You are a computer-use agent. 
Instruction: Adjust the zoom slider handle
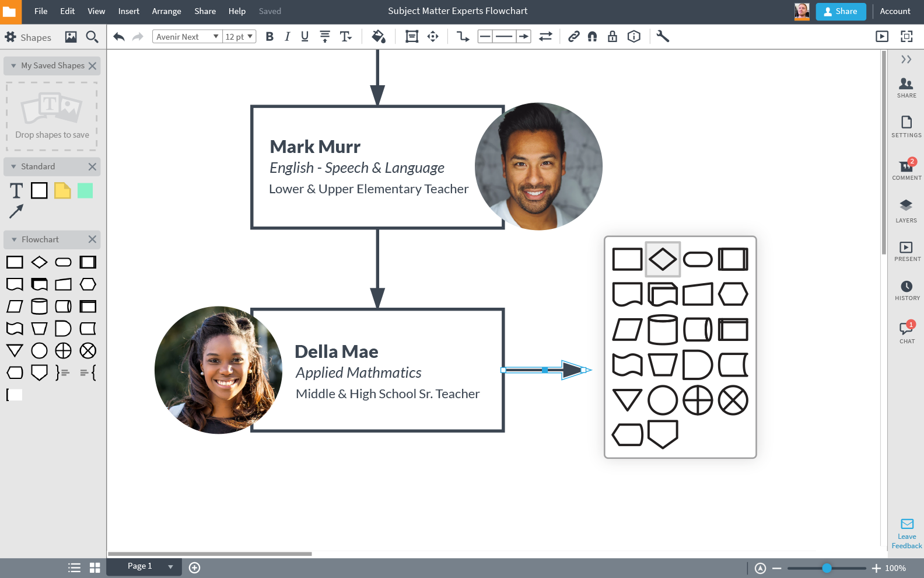[x=827, y=568]
